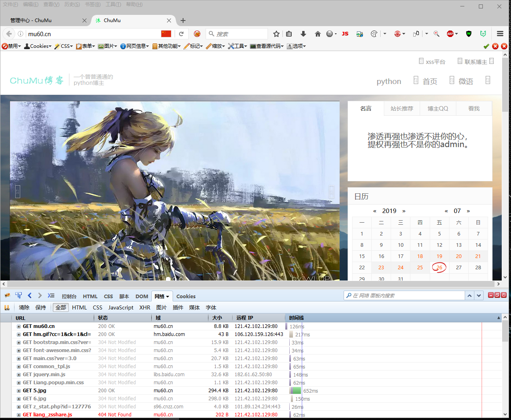511x420 pixels.
Task: Open the downloads arrow icon
Action: tap(303, 34)
